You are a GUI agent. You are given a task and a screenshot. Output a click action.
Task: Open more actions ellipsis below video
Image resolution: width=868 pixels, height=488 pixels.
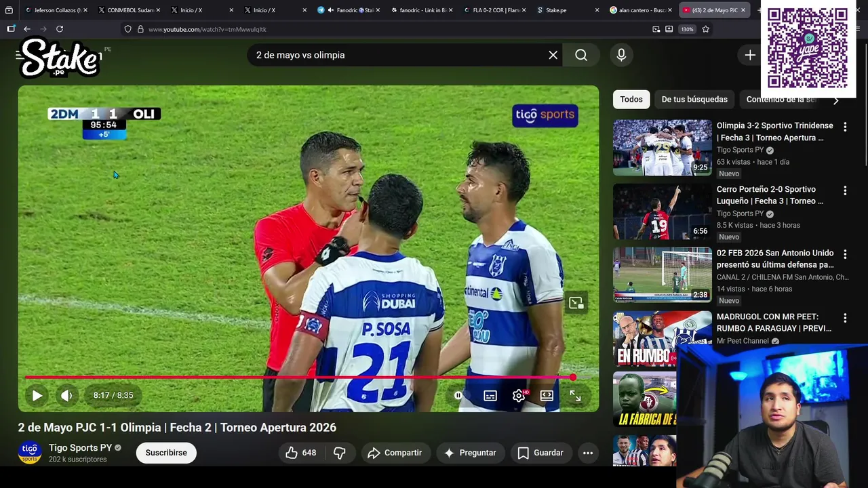(x=588, y=453)
